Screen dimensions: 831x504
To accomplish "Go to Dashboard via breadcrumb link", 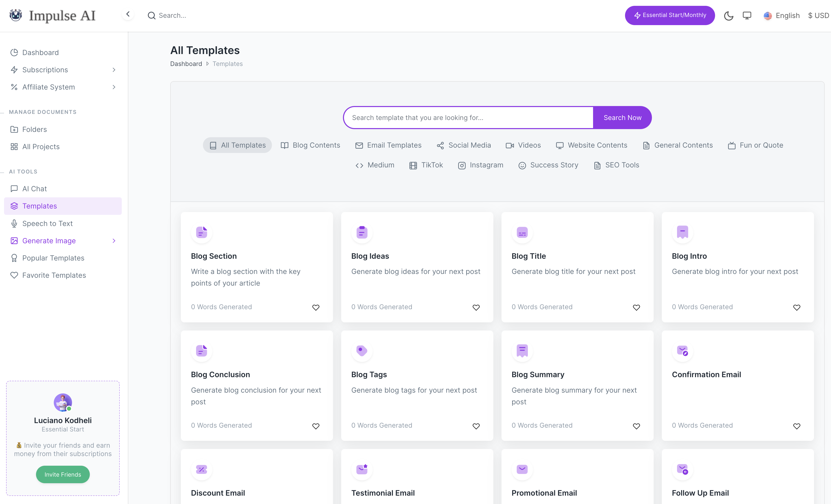I will click(x=186, y=64).
